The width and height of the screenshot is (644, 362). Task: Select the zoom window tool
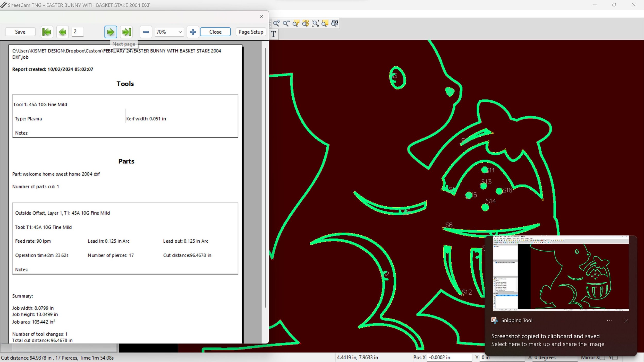315,23
